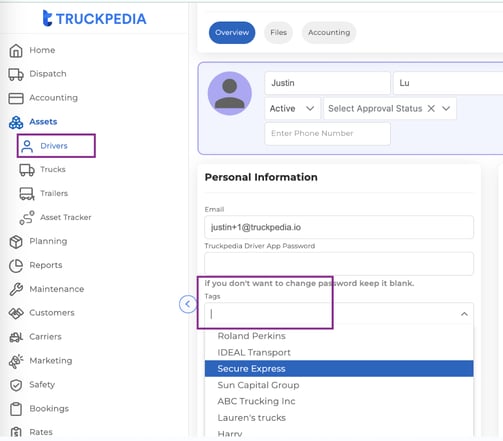
Task: Click the Rates icon
Action: coord(16,432)
